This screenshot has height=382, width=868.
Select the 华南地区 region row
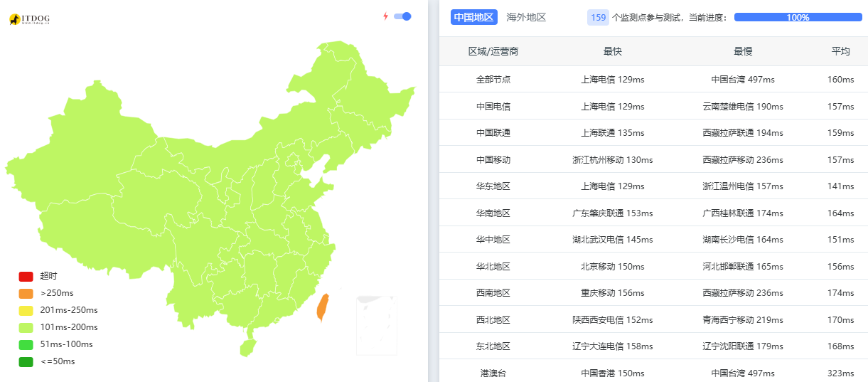click(x=493, y=213)
